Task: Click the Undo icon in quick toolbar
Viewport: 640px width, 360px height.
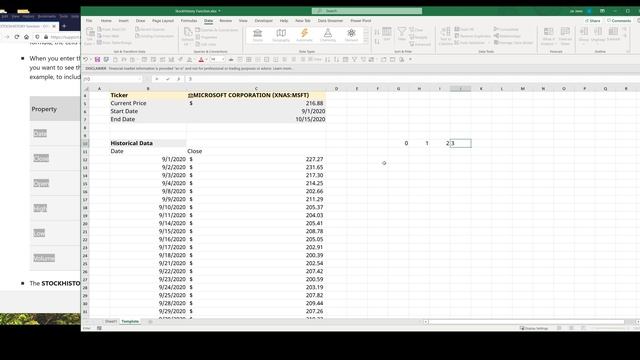Action: [86, 60]
